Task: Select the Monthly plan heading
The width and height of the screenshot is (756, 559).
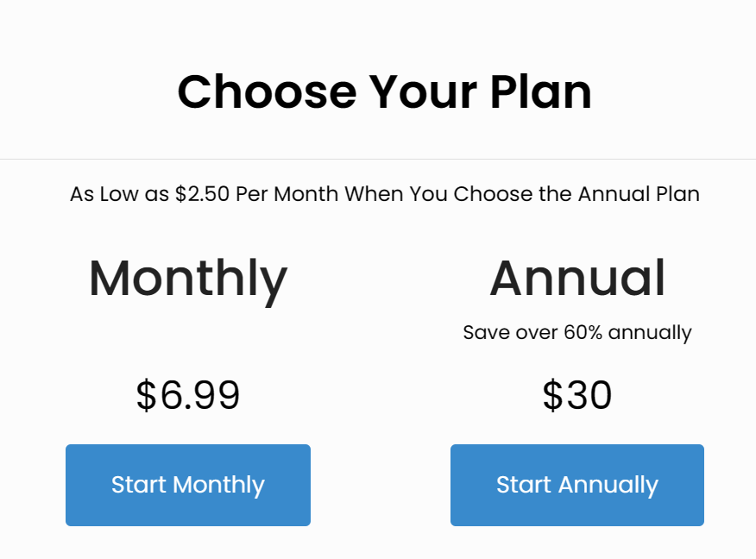Action: [188, 280]
